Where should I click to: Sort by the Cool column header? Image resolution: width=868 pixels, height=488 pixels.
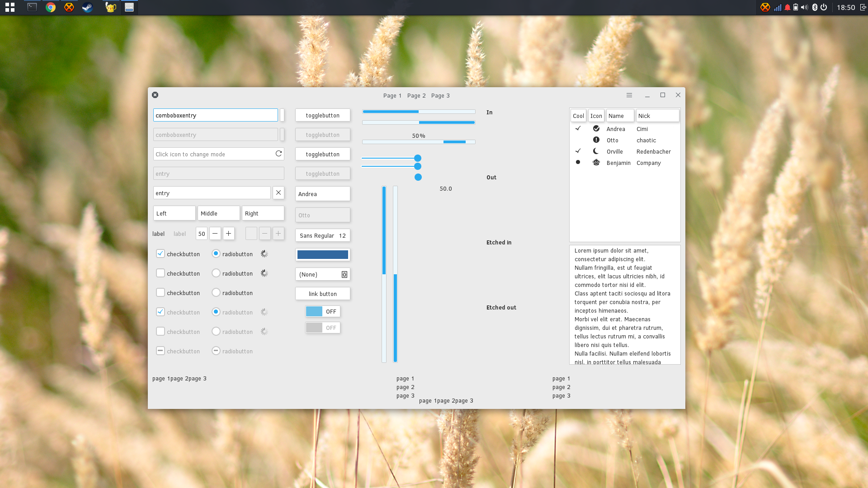(578, 116)
